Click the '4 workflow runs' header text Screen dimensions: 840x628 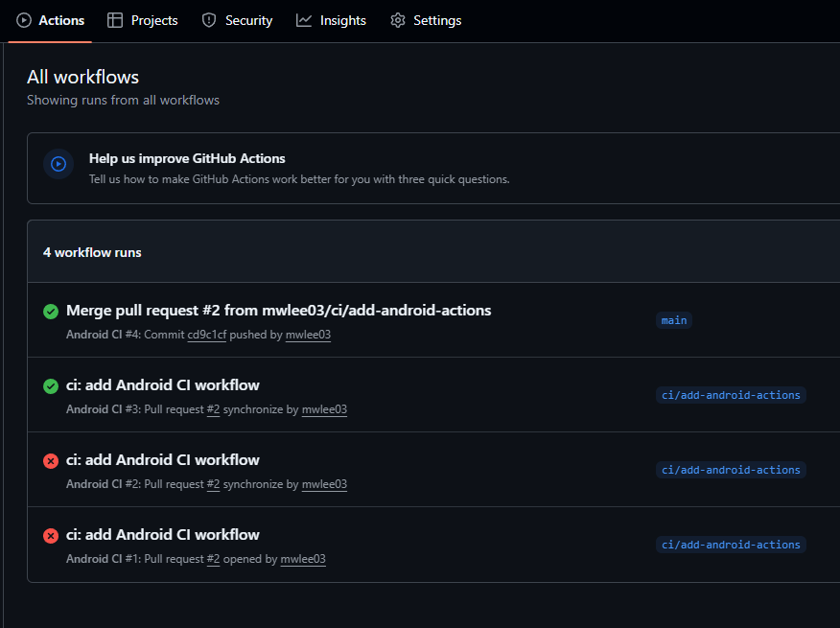pyautogui.click(x=92, y=252)
